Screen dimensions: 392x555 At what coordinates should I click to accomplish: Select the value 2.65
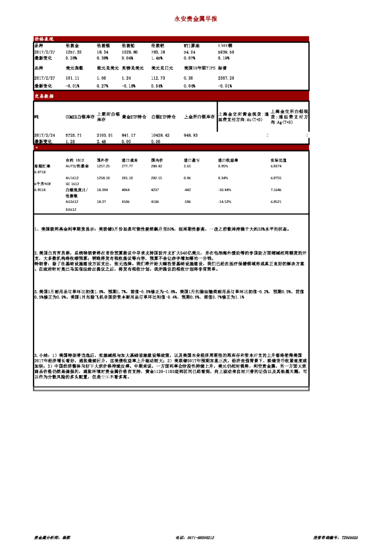[x=187, y=166]
